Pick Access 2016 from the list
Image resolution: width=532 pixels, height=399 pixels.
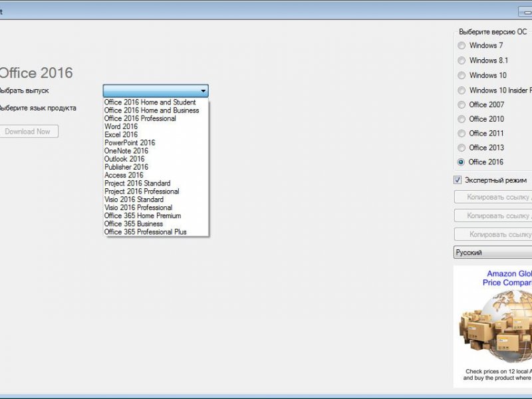click(156, 175)
